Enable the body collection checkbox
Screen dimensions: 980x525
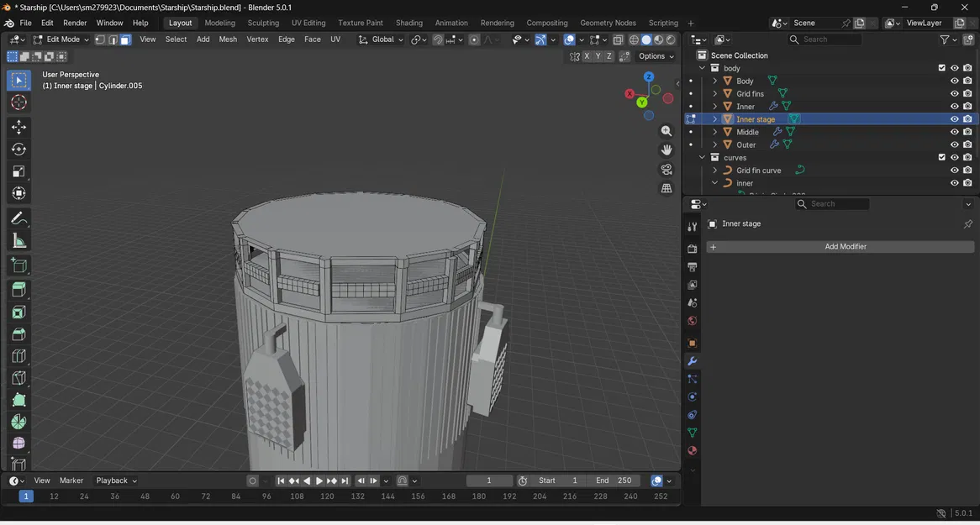(942, 67)
